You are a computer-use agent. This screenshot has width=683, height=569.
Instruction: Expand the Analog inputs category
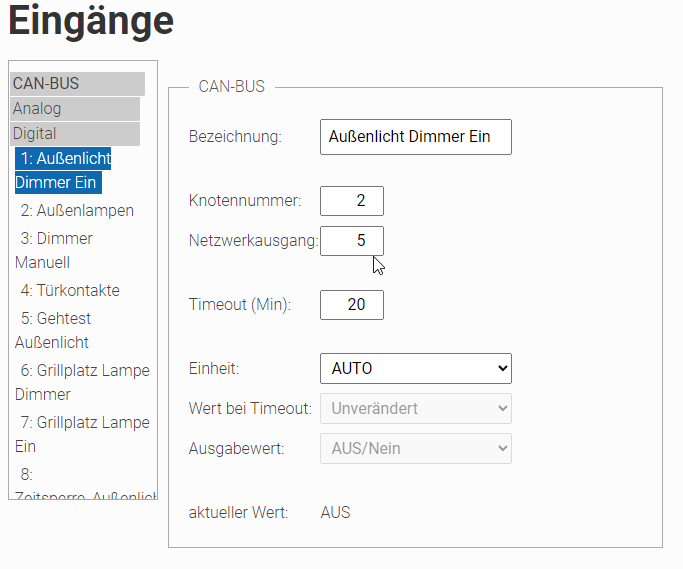click(x=75, y=109)
